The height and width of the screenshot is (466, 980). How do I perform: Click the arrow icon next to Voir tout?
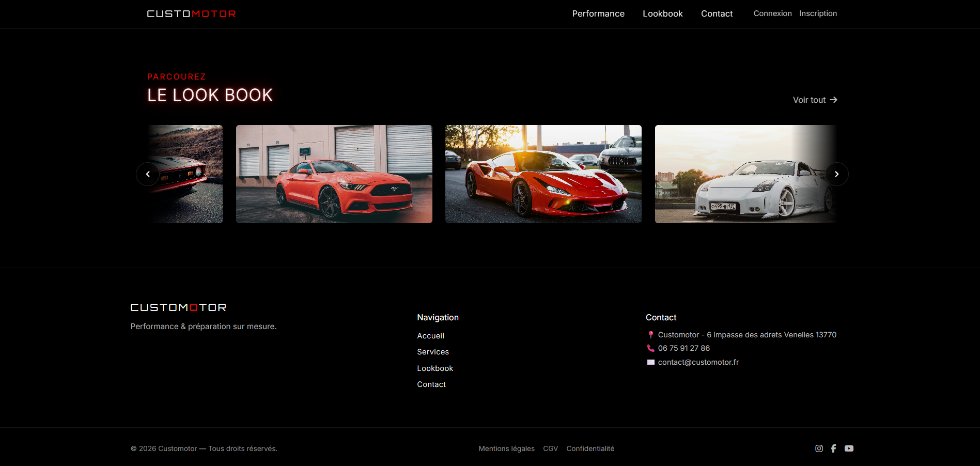click(833, 100)
